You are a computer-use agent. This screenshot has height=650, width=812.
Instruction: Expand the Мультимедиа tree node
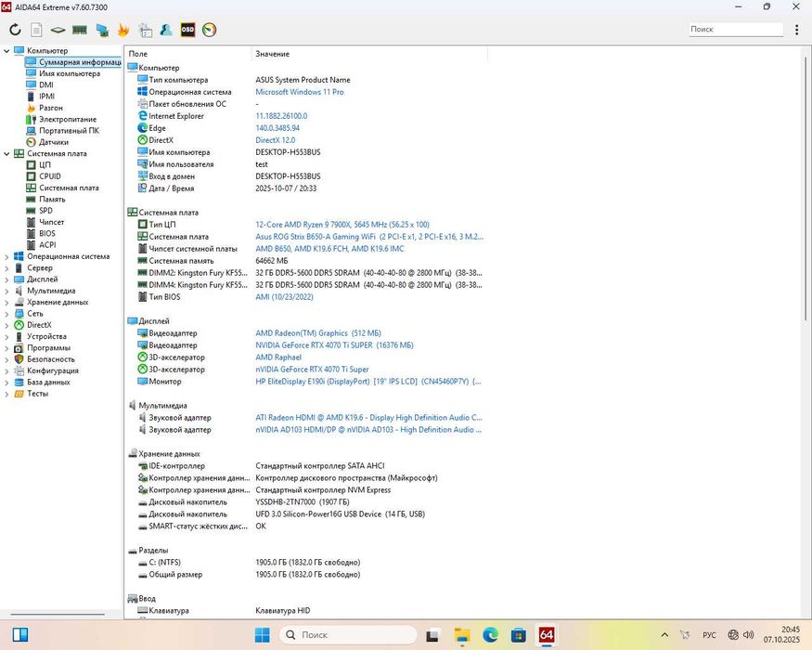coord(6,291)
